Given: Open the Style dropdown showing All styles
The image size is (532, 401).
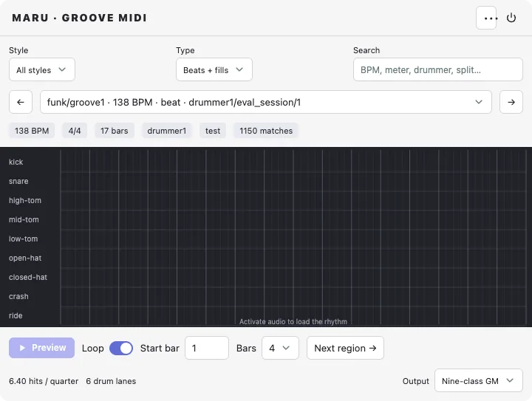Looking at the screenshot, I should coord(42,69).
